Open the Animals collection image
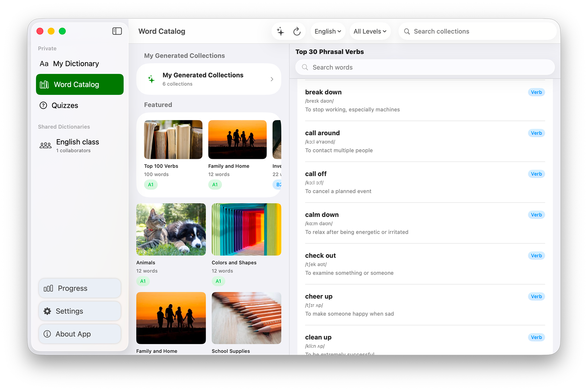The height and width of the screenshot is (391, 588). [171, 229]
